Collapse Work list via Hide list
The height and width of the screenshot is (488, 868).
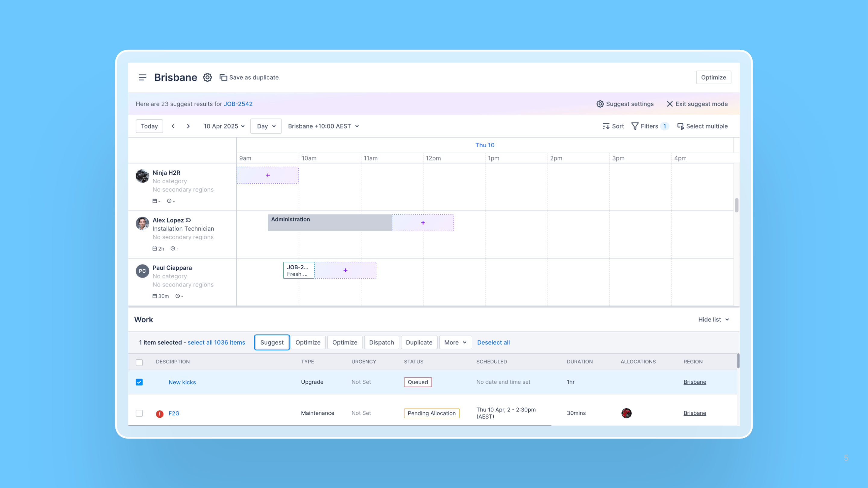click(x=713, y=320)
